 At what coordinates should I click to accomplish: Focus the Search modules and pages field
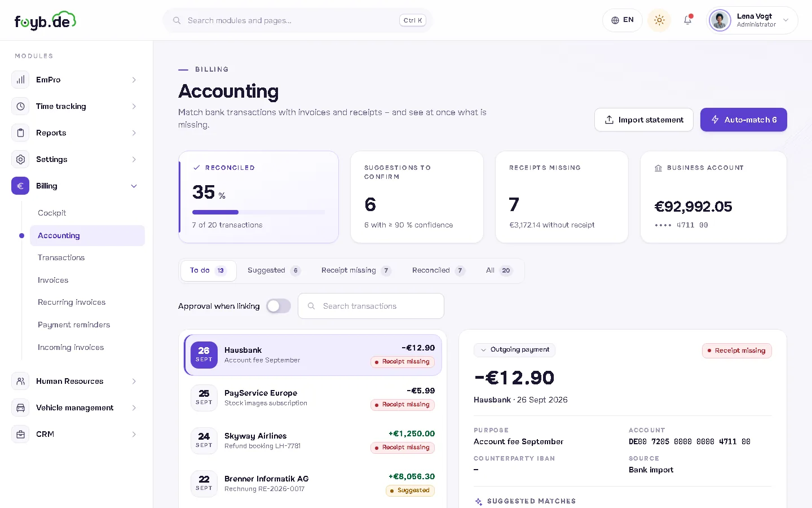298,20
